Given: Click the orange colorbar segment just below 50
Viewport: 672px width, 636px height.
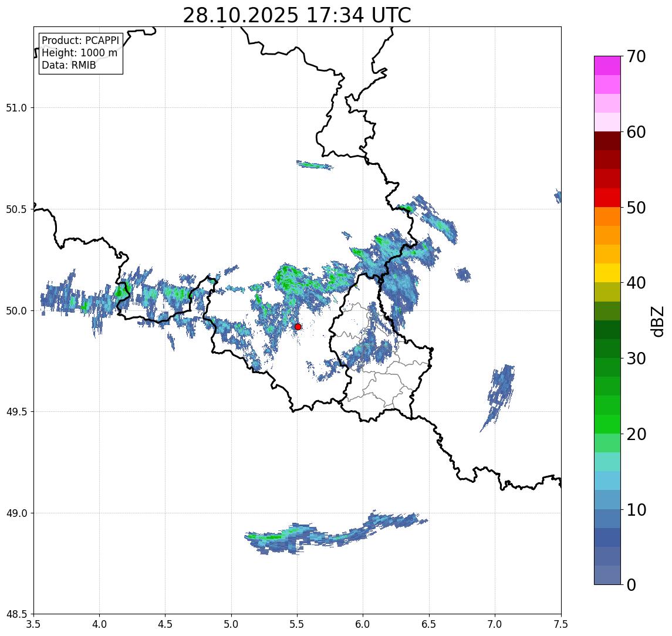Looking at the screenshot, I should [x=607, y=216].
